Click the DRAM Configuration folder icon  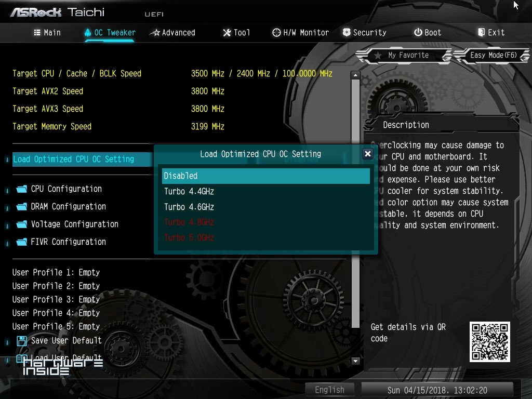point(22,207)
